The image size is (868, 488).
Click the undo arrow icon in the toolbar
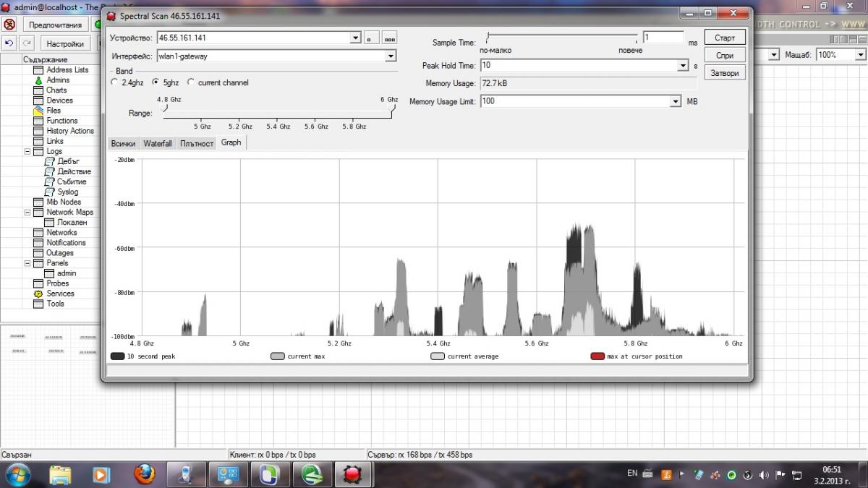pyautogui.click(x=9, y=43)
